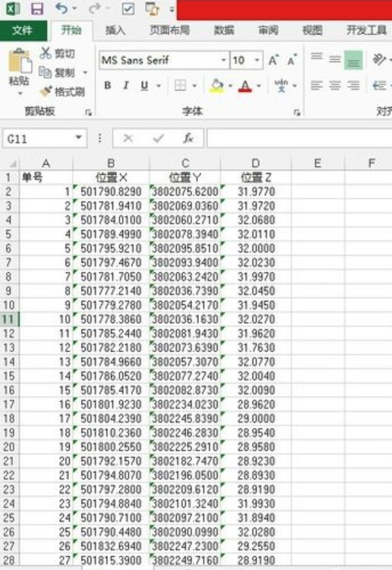Undo the last action
The height and width of the screenshot is (570, 392).
pos(62,8)
